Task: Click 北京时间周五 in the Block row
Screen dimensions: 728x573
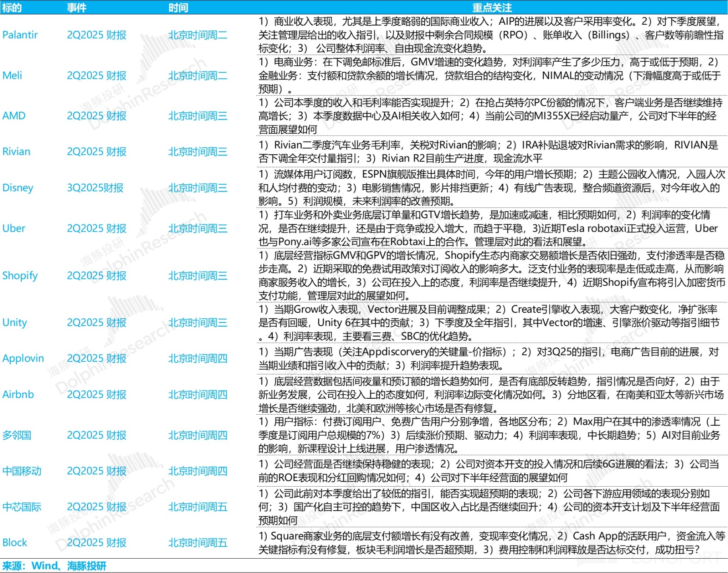Action: click(198, 542)
